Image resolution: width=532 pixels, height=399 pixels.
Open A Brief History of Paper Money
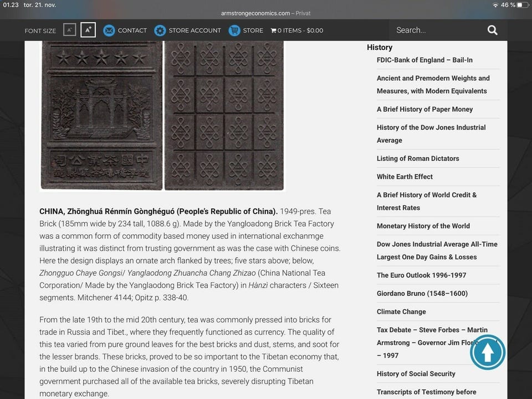(424, 109)
